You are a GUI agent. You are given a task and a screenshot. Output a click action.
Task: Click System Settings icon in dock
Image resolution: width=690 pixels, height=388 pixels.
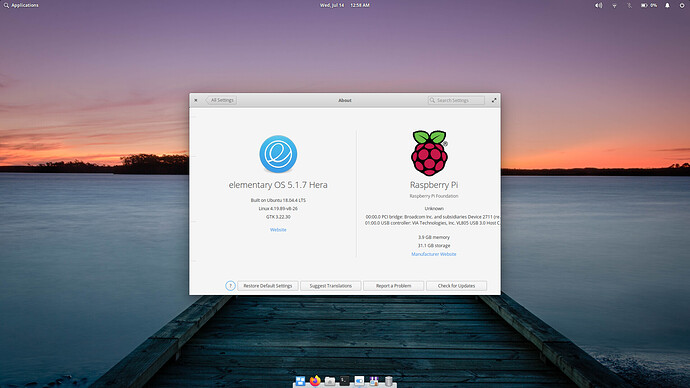tap(360, 381)
